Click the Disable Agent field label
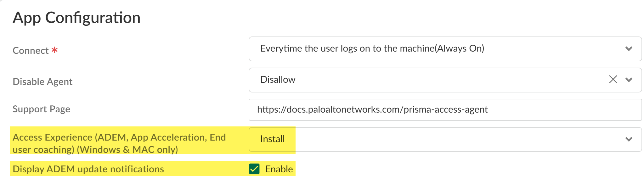 coord(42,82)
